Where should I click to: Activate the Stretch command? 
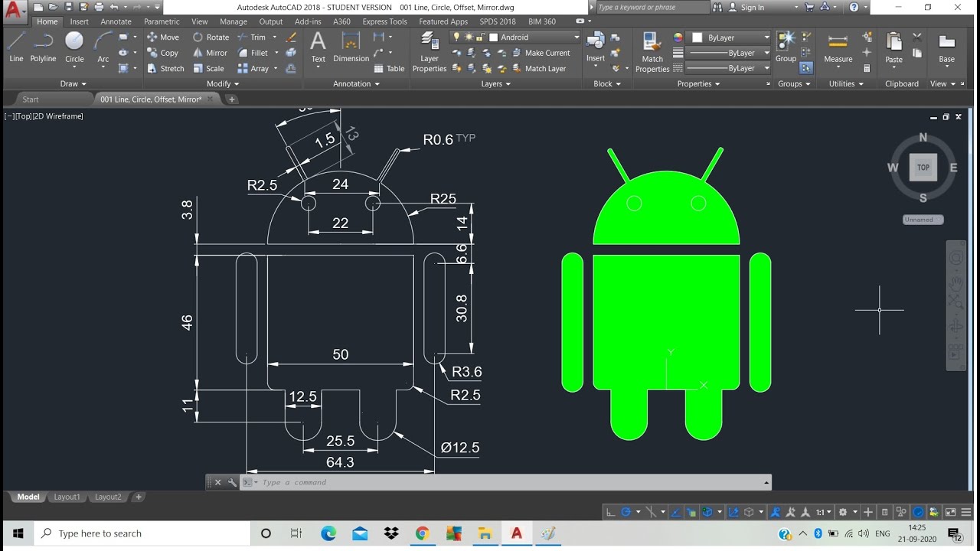pos(165,68)
